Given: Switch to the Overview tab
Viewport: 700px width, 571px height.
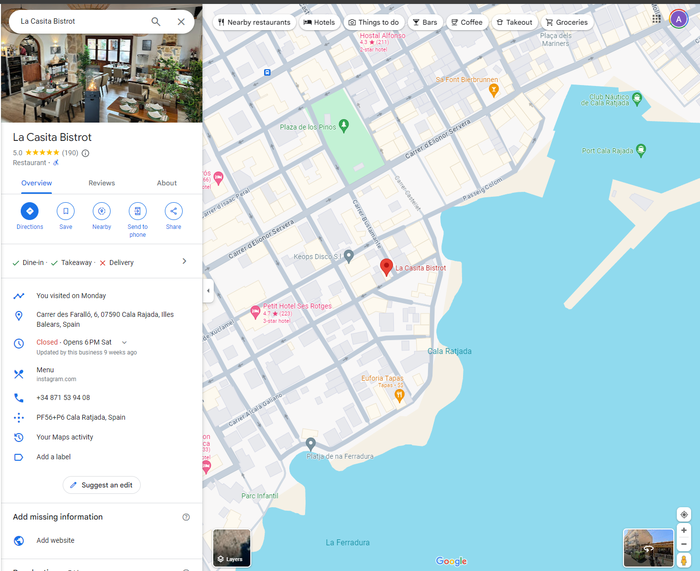Looking at the screenshot, I should pos(37,183).
